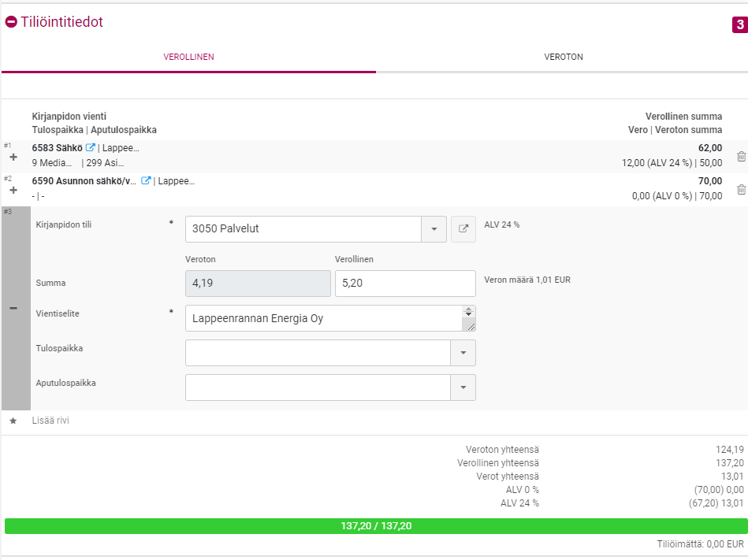Open account details button beside 3050 Palvelut
This screenshot has height=560, width=748.
pos(463,229)
